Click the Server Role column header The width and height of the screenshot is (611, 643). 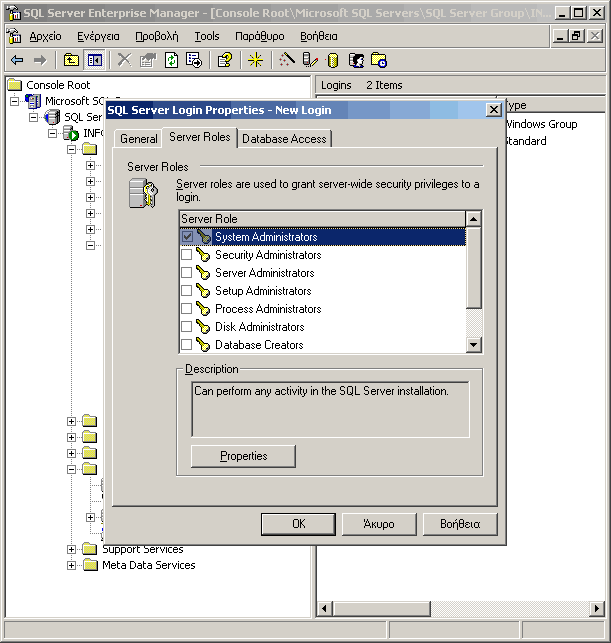(323, 219)
